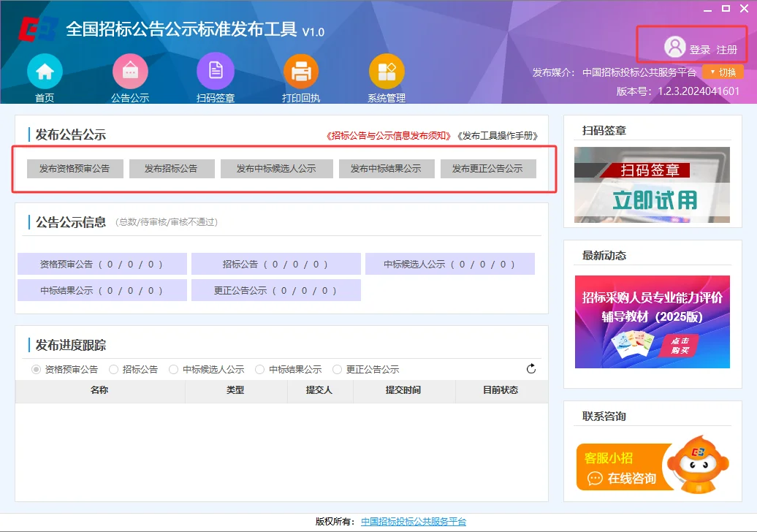Click the 中标候选人公示（0/0/0）statistic
This screenshot has height=532, width=757.
449,263
